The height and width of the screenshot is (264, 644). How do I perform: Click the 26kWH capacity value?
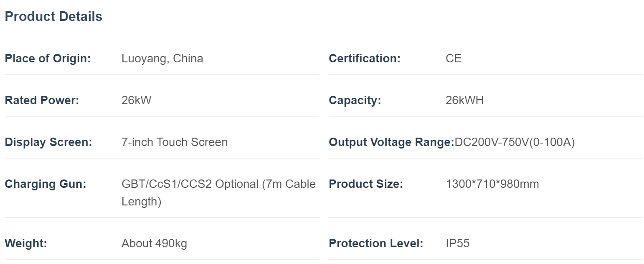pos(465,100)
